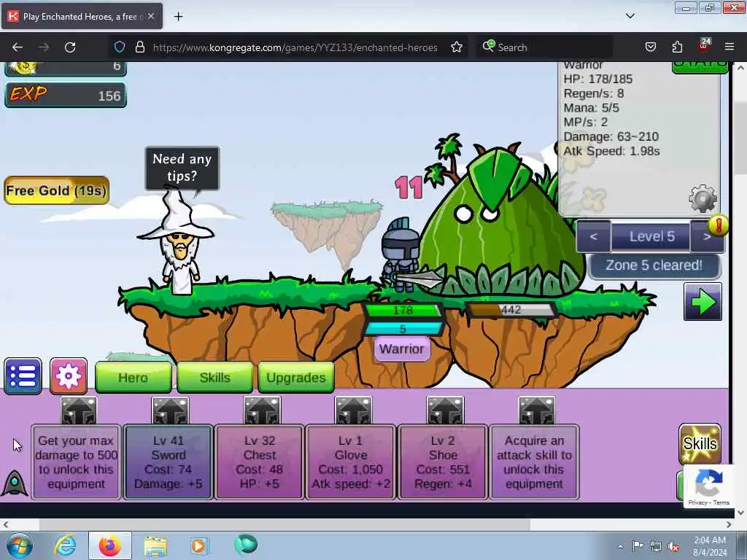Click upgrade arrow above Shoe card
747x560 pixels.
[x=445, y=411]
